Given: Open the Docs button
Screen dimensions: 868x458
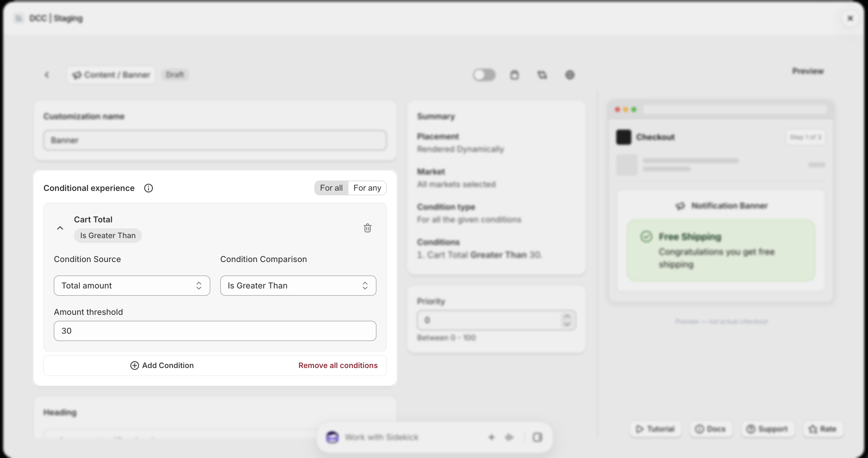Looking at the screenshot, I should tap(711, 429).
